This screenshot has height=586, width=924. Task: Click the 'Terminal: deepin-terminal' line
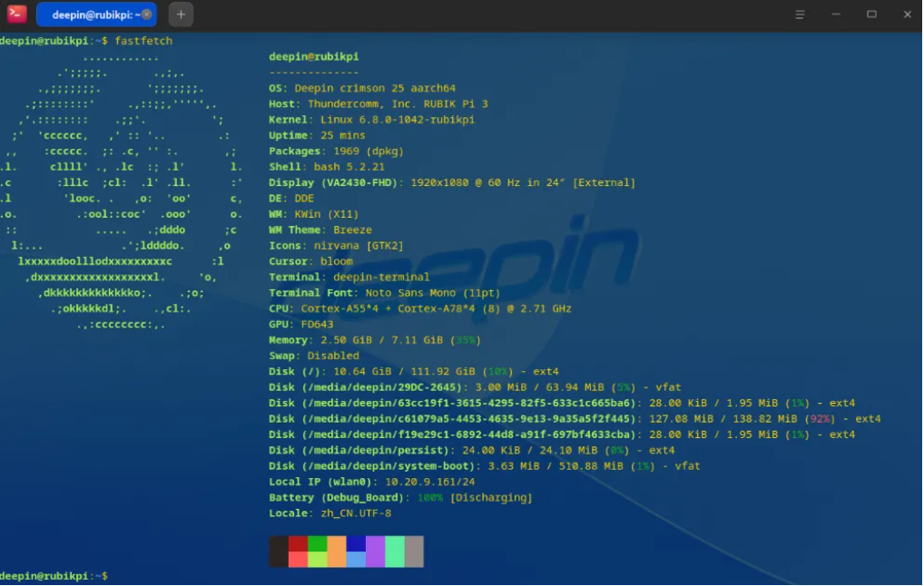click(349, 278)
